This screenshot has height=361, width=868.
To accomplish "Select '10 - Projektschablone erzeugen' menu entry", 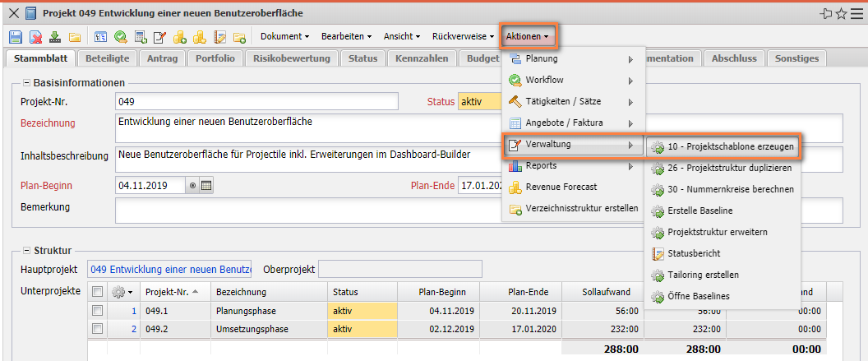I will [x=723, y=147].
